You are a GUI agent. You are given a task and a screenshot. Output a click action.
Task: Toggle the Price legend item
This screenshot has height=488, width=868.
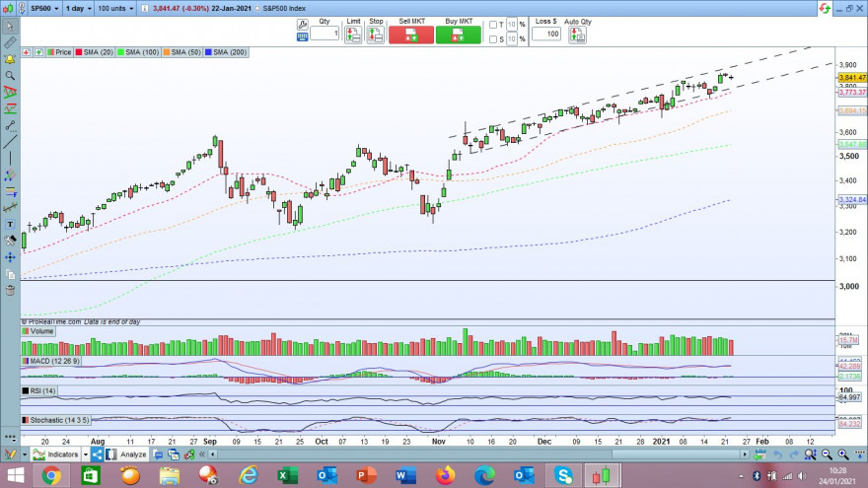pyautogui.click(x=59, y=52)
